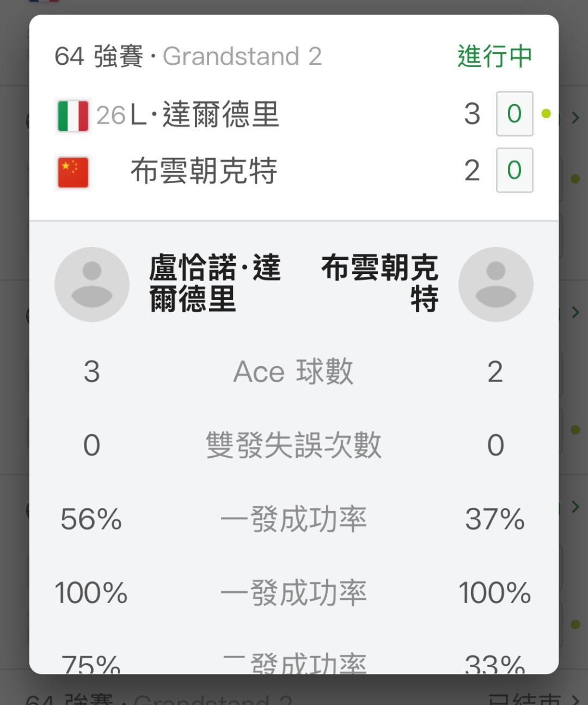Open 盧恰諾·達爾德里's profile avatar
Screen dimensions: 588x705
[x=91, y=284]
